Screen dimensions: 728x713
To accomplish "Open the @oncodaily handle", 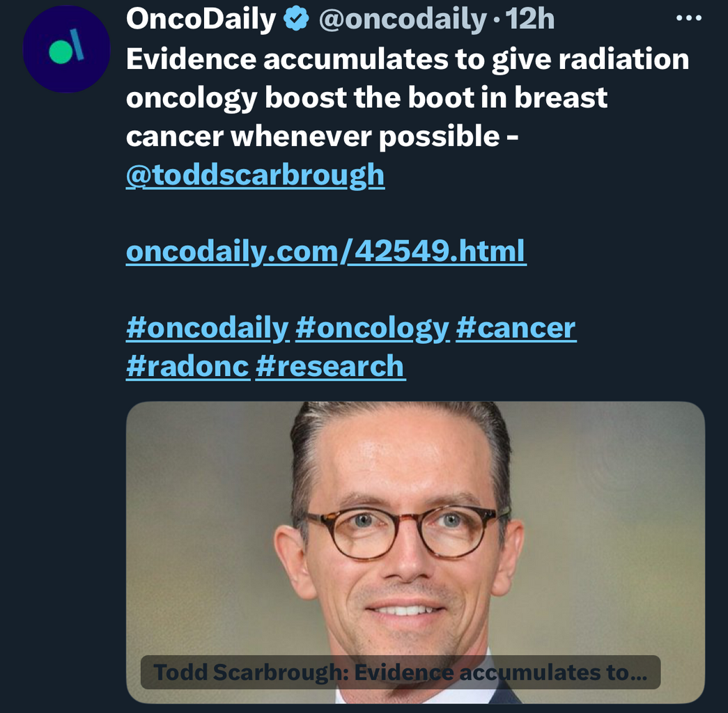I will pos(401,20).
